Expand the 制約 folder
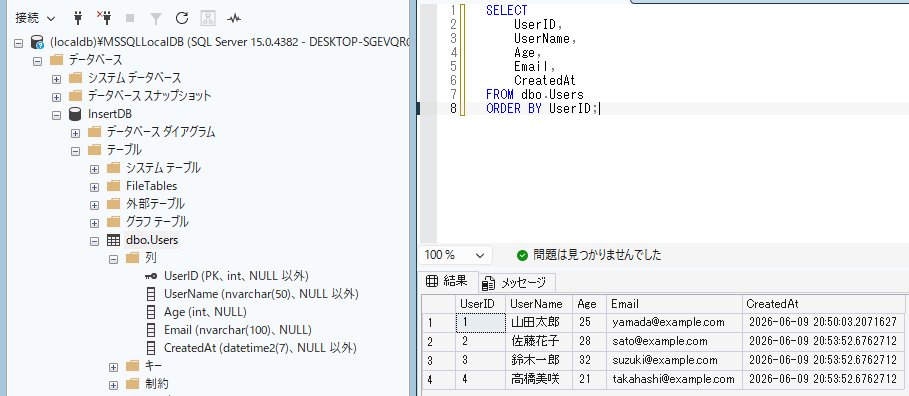The height and width of the screenshot is (396, 909). (x=114, y=384)
